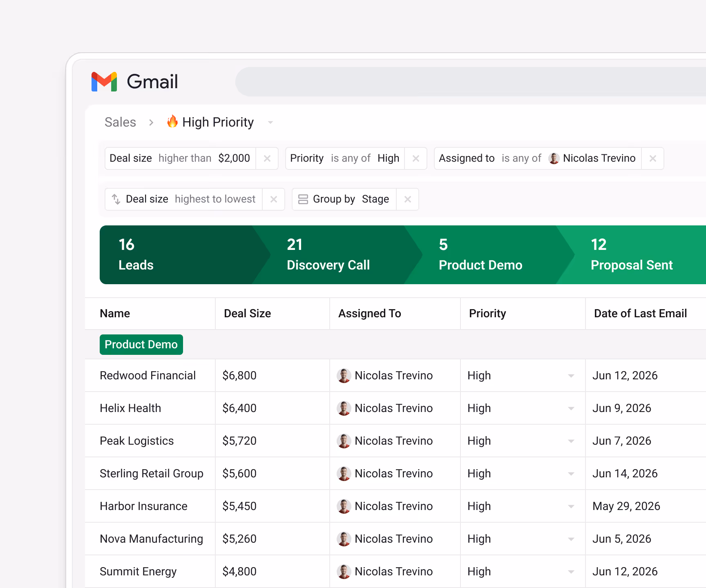Click Nicolas Trevino avatar in Helix Health row
The height and width of the screenshot is (588, 706).
(344, 408)
